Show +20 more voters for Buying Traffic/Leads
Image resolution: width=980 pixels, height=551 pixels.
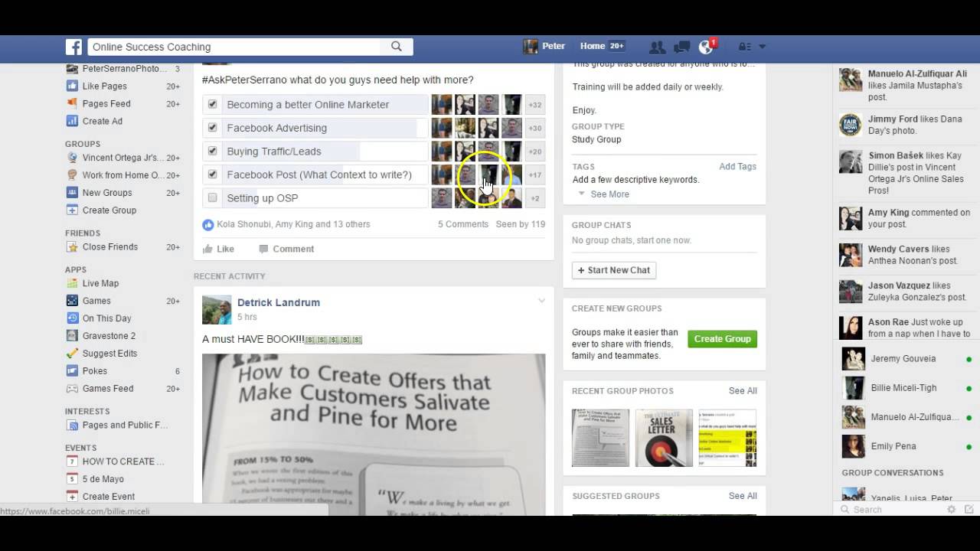pos(534,152)
